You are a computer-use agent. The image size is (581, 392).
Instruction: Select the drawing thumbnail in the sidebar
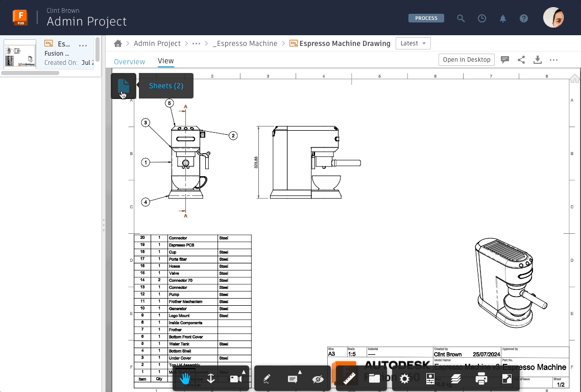tap(19, 54)
